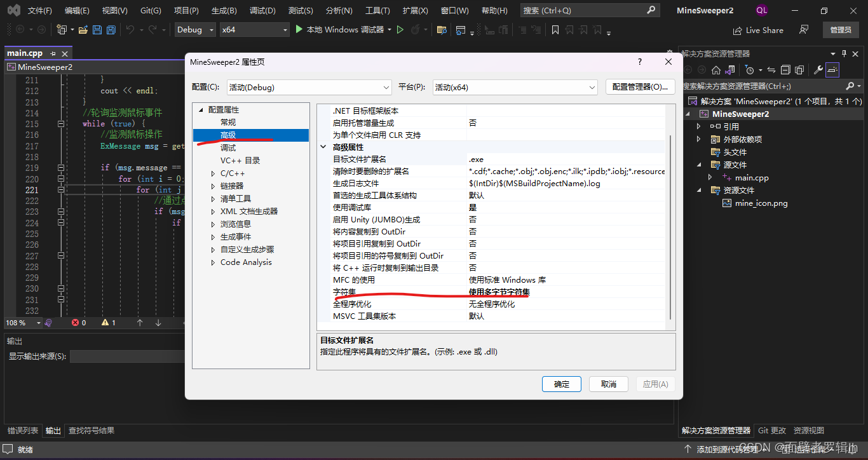The image size is (868, 460).
Task: Expand the 链接器 node in property tree
Action: tap(214, 186)
